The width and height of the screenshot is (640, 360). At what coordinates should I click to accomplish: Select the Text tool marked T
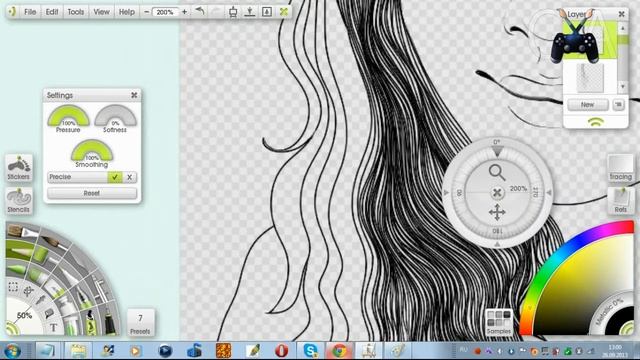click(x=53, y=327)
